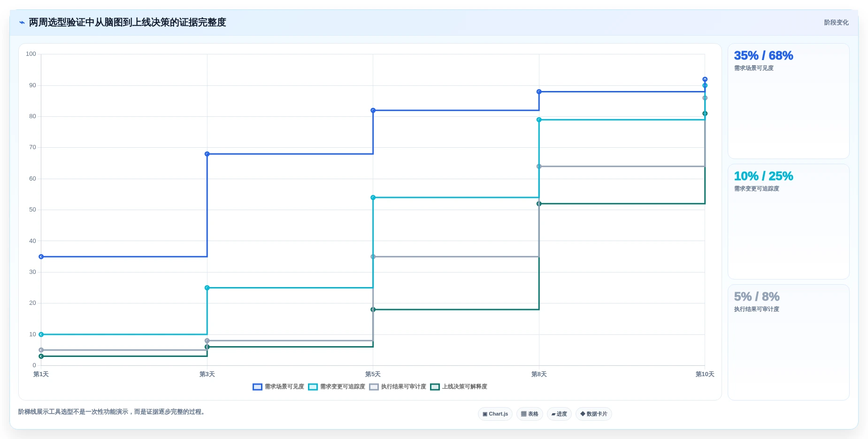Image resolution: width=868 pixels, height=439 pixels.
Task: Click the gray 执行结果可审计度 legend color box
Action: pyautogui.click(x=374, y=387)
